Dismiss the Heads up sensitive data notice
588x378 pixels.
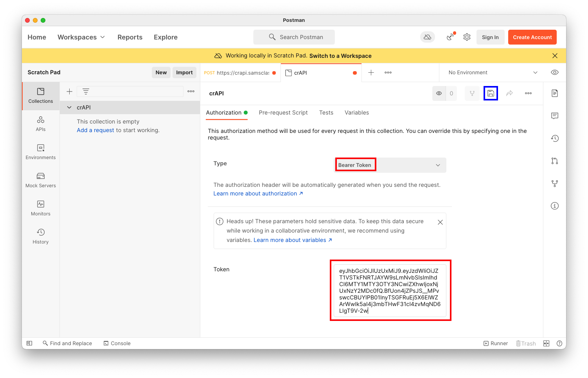tap(440, 222)
